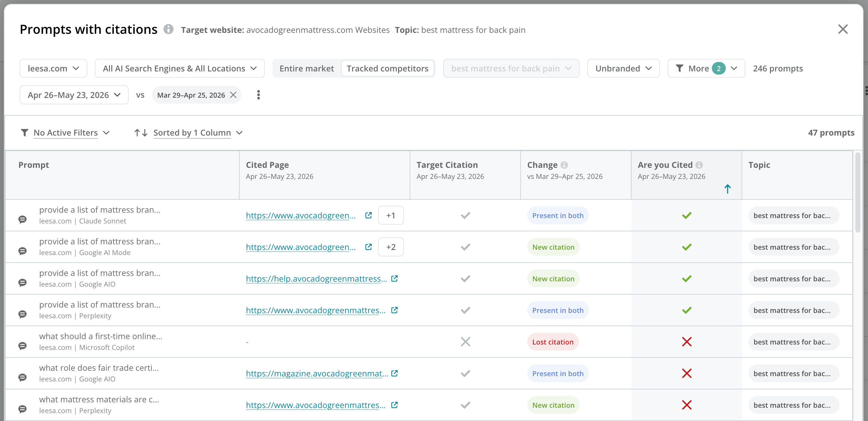
Task: Click ascending sort arrow in Are you Cited column
Action: pyautogui.click(x=727, y=189)
